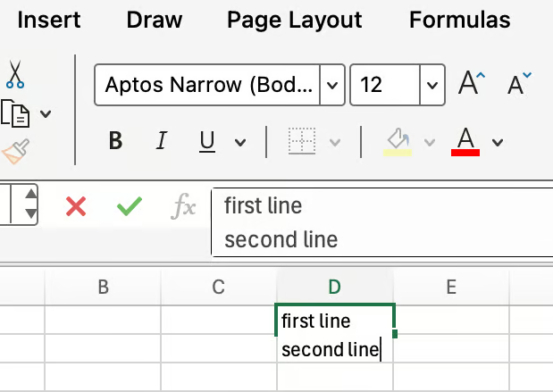
Task: Open Insert Function fx button
Action: click(x=183, y=207)
